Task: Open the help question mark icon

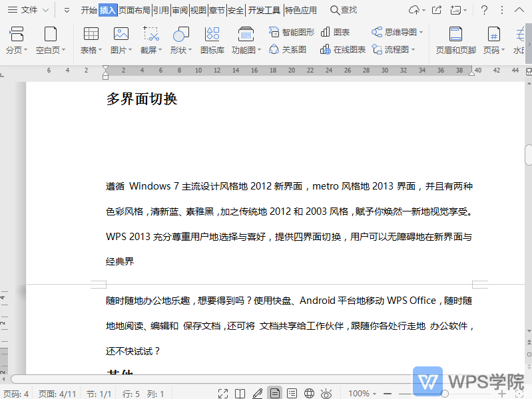Action: [484, 10]
